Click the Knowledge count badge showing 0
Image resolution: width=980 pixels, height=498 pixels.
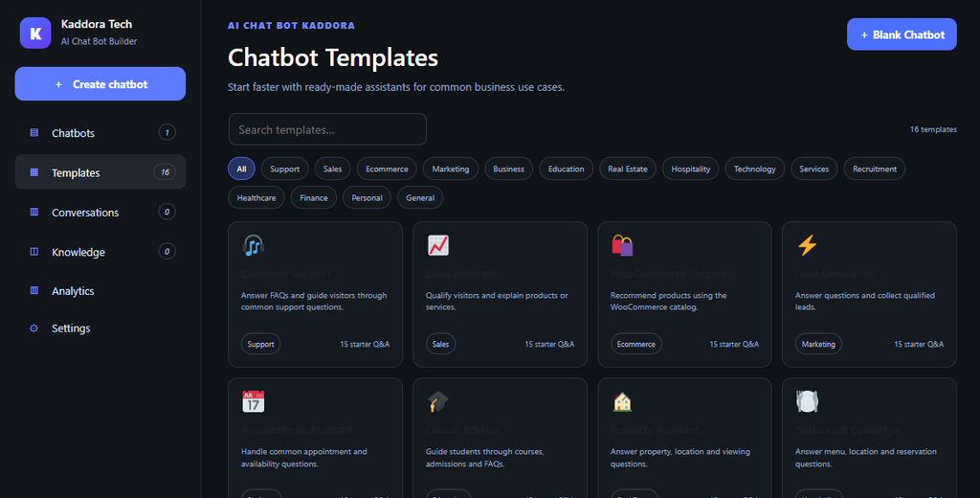(x=167, y=252)
